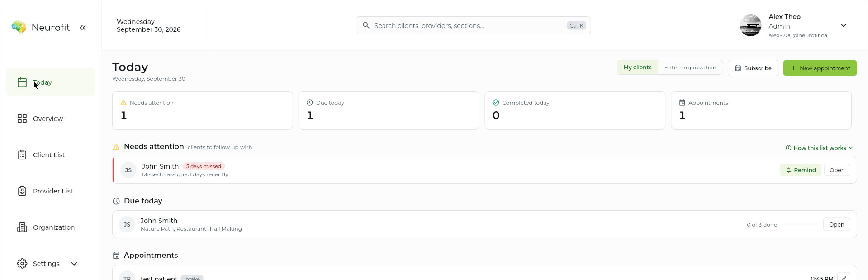This screenshot has height=280, width=868.
Task: Click the 11:45 PM appointment time
Action: pos(822,278)
